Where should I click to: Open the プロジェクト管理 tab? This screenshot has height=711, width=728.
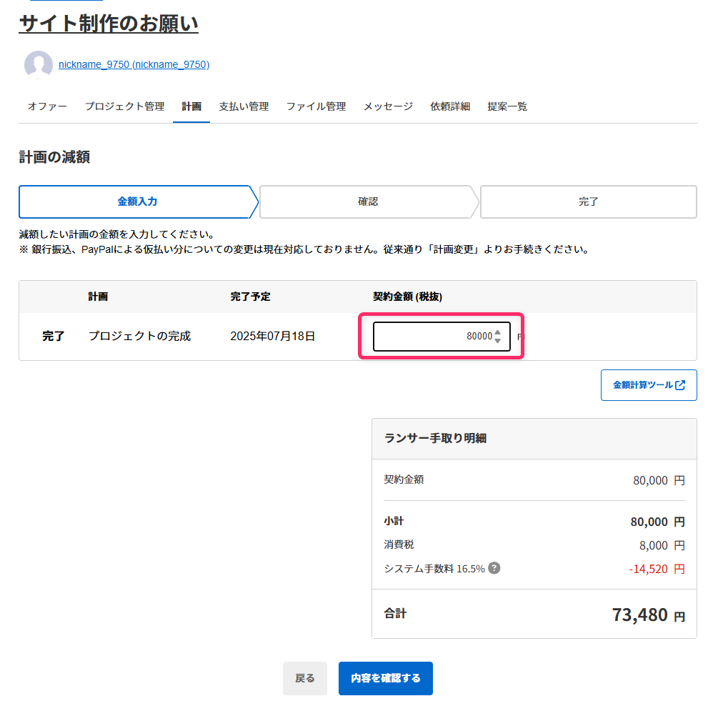[x=124, y=106]
